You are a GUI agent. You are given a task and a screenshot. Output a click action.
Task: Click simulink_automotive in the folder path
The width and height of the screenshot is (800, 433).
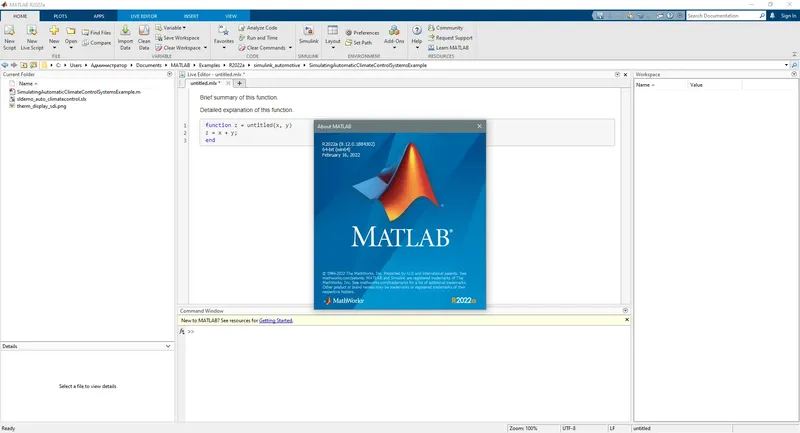[277, 65]
